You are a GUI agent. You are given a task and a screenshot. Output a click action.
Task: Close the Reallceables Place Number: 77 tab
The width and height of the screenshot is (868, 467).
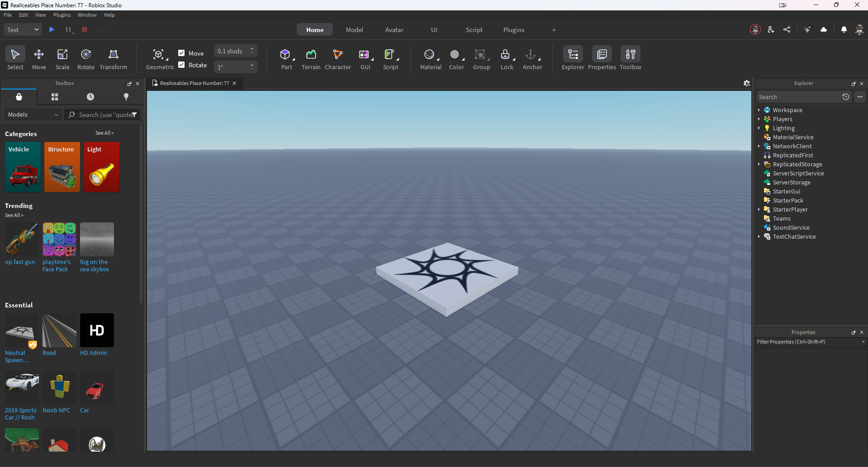point(234,83)
